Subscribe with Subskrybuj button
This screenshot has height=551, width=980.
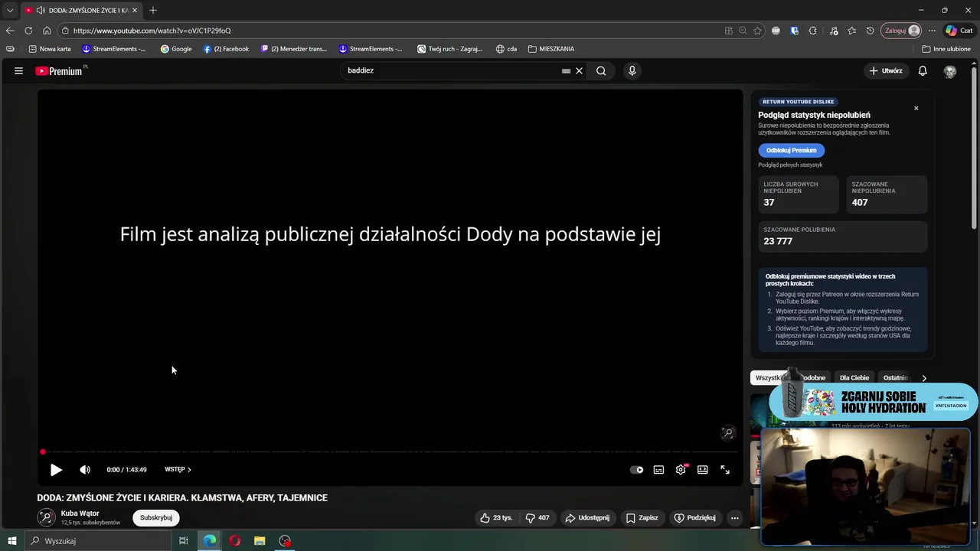pos(156,518)
